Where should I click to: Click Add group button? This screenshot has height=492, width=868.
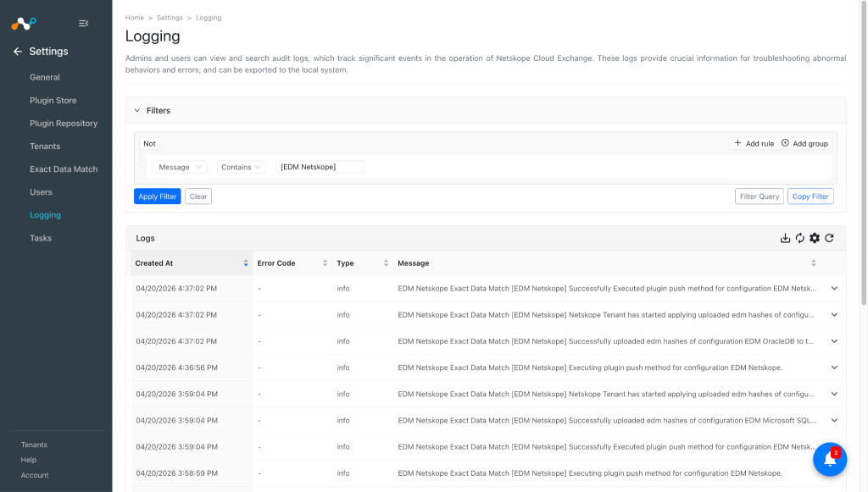[x=805, y=144]
